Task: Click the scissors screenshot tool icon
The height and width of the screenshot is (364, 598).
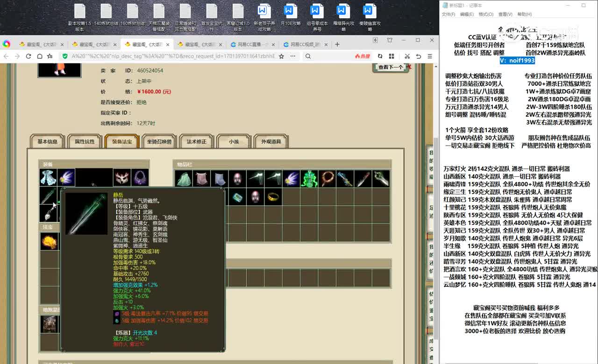Action: coord(407,56)
